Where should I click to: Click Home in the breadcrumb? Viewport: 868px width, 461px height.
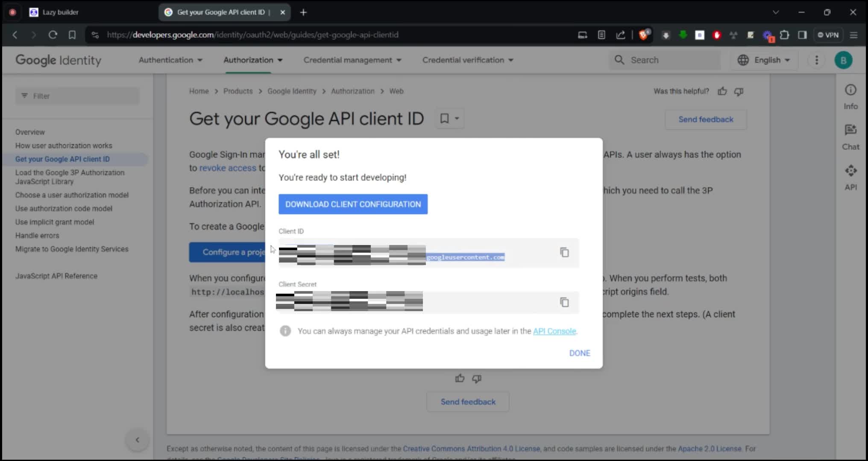tap(199, 91)
